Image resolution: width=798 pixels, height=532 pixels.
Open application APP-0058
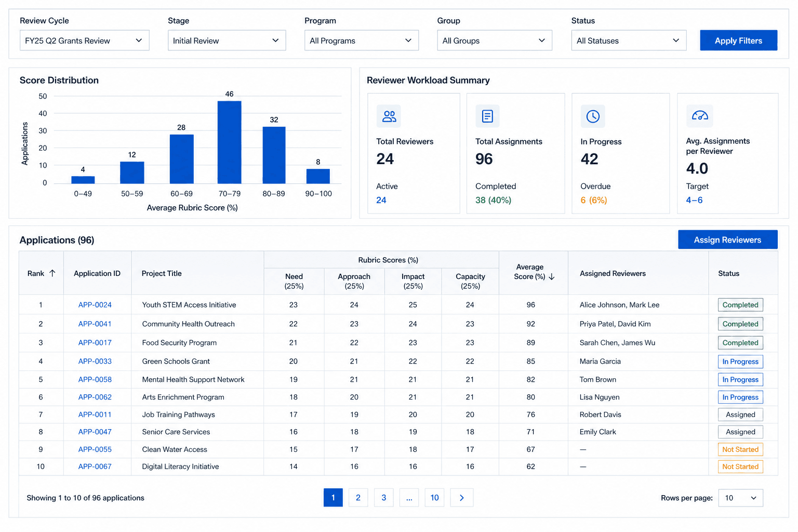coord(95,379)
